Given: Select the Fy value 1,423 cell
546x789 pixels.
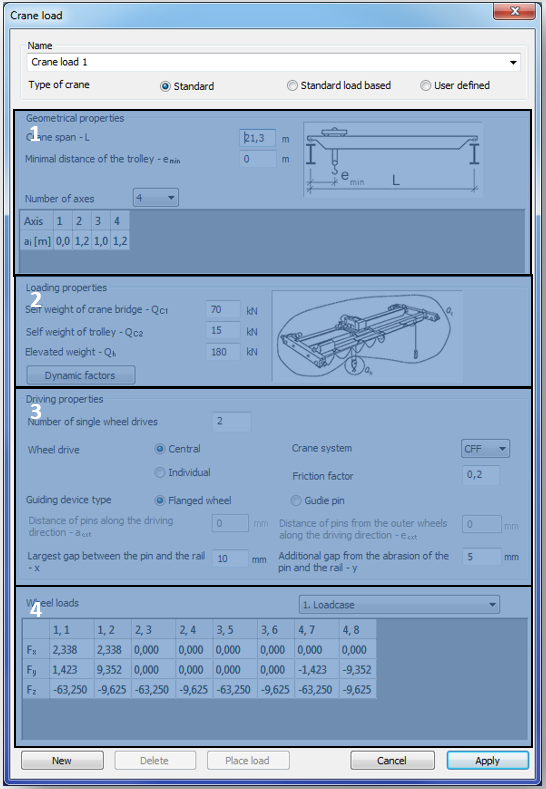Looking at the screenshot, I should 72,670.
